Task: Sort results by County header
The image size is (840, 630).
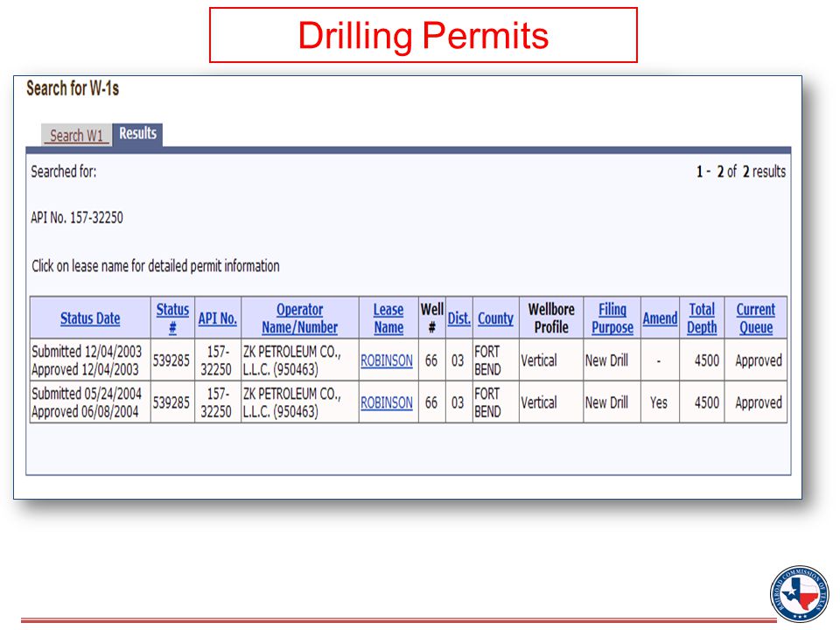Action: click(495, 318)
